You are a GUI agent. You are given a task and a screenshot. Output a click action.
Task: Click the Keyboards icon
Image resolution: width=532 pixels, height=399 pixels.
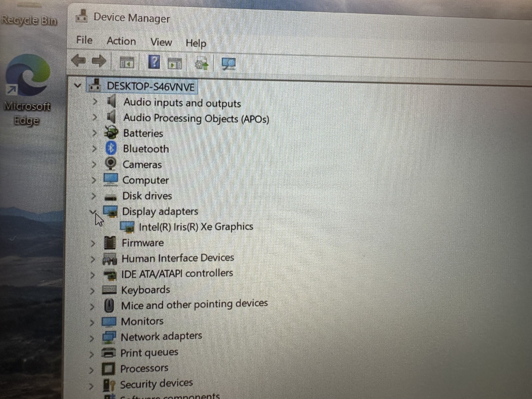[109, 290]
